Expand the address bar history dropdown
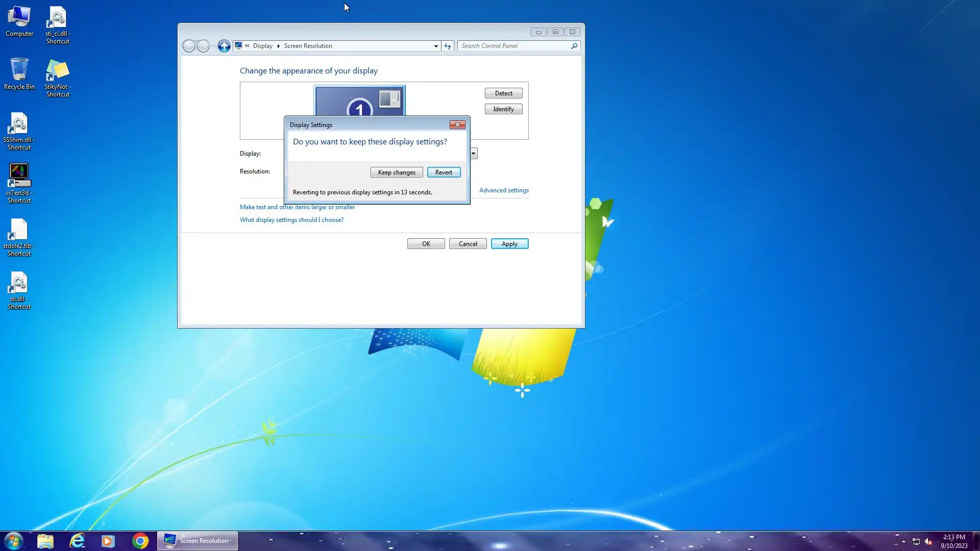The height and width of the screenshot is (551, 980). pyautogui.click(x=436, y=46)
